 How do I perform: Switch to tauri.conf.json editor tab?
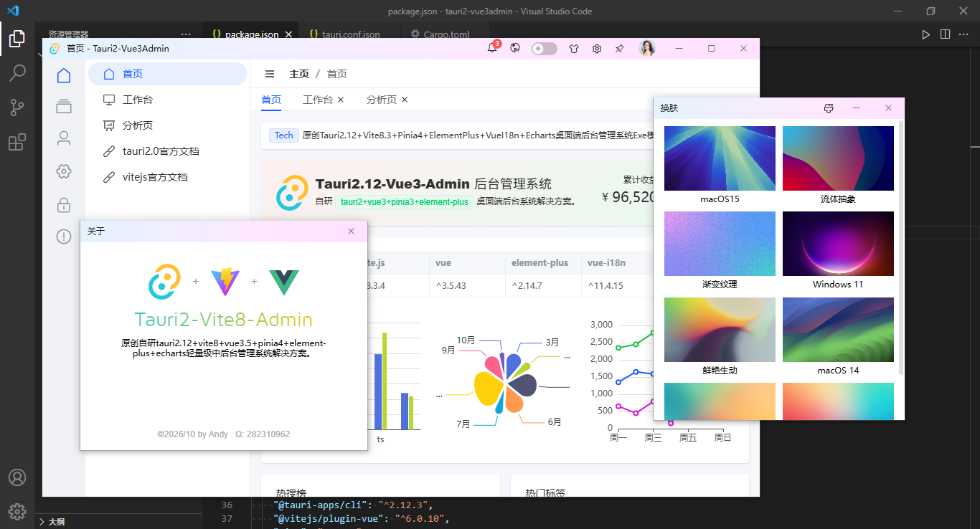351,34
